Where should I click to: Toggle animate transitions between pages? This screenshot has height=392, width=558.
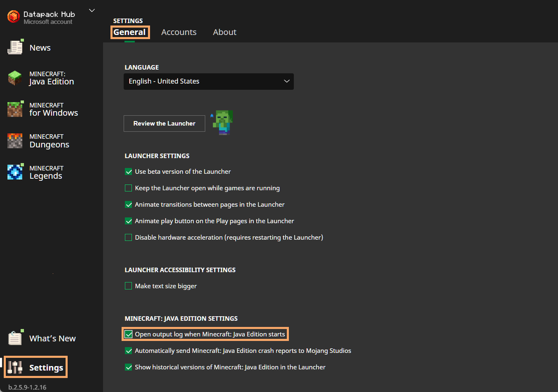tap(128, 204)
